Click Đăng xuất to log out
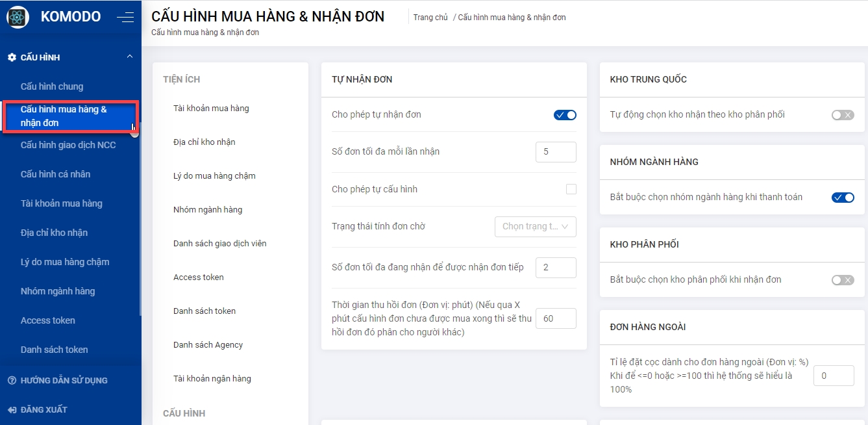 tap(44, 409)
